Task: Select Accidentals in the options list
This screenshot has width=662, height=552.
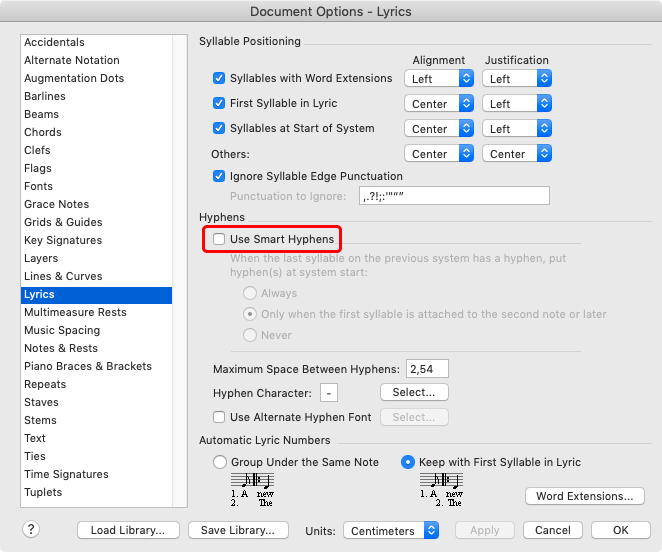Action: click(54, 42)
